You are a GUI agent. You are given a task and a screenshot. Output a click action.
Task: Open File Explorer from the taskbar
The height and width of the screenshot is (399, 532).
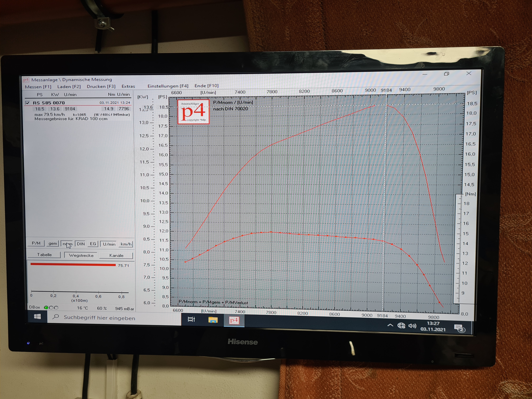click(x=213, y=320)
